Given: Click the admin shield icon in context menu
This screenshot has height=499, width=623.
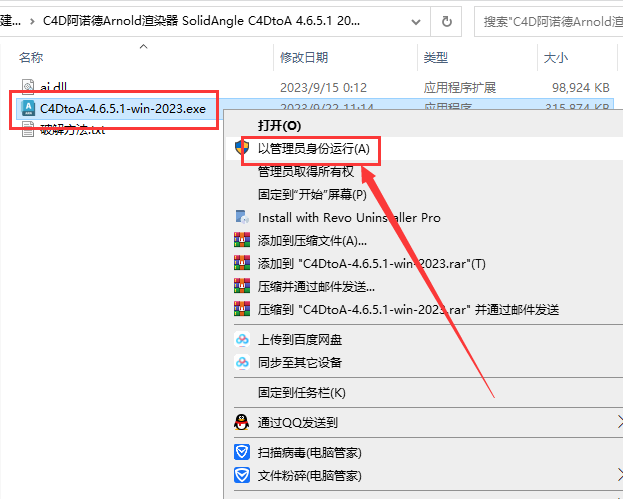Looking at the screenshot, I should coord(242,148).
